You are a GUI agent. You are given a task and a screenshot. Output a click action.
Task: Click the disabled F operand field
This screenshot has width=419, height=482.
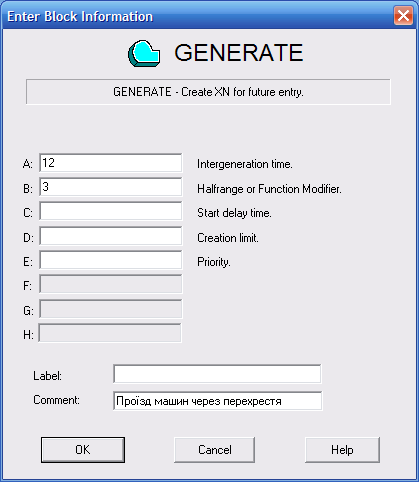click(x=111, y=284)
